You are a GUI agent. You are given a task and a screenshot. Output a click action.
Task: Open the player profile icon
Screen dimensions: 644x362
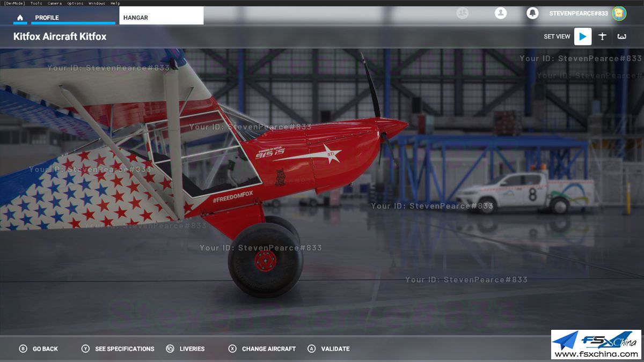[501, 13]
